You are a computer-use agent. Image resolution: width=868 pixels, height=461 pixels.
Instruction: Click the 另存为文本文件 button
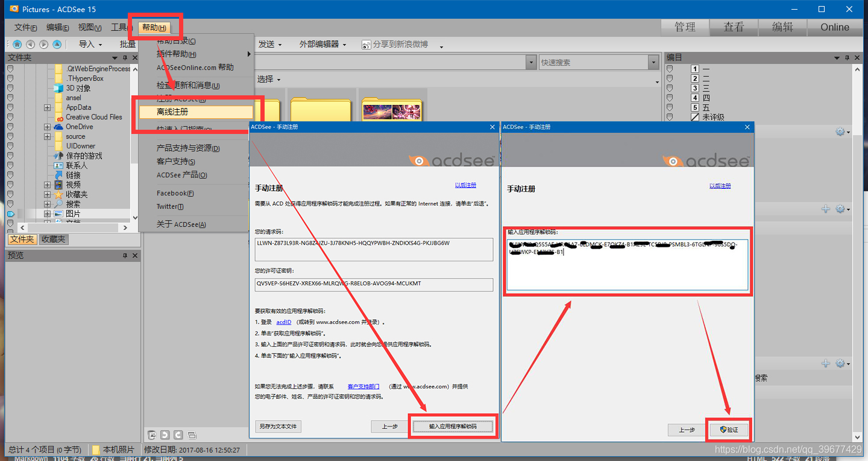278,426
